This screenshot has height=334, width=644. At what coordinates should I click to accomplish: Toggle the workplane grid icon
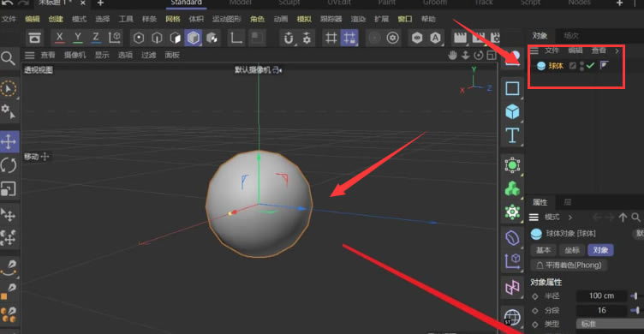click(x=331, y=39)
